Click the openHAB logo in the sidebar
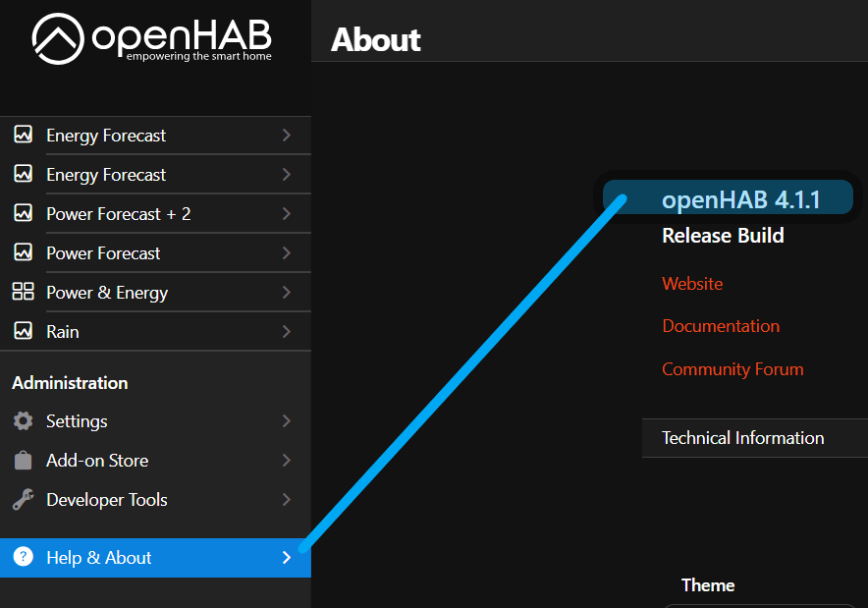The width and height of the screenshot is (868, 608). (151, 38)
